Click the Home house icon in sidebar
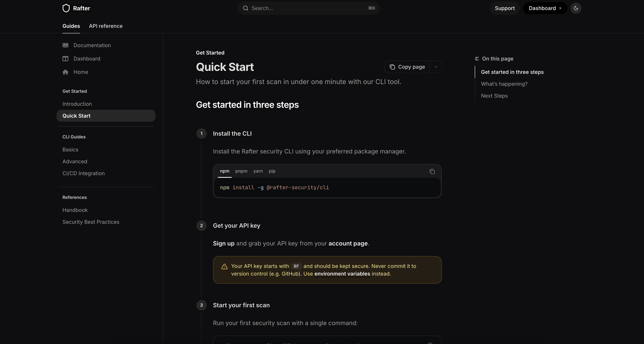Image resolution: width=644 pixels, height=344 pixels. (65, 72)
